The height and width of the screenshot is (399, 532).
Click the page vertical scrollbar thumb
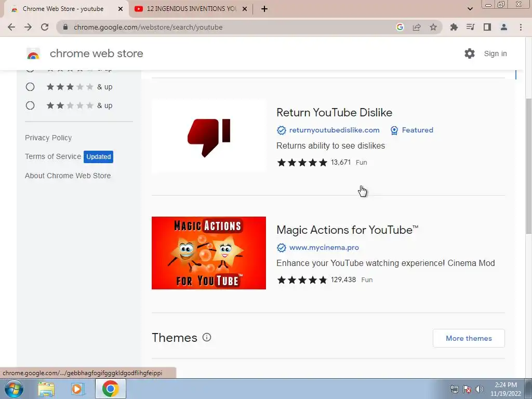click(528, 166)
